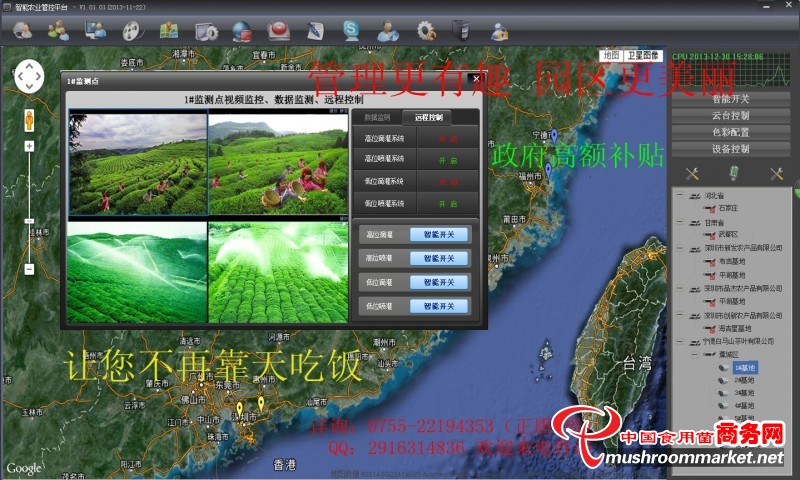Image resolution: width=800 pixels, height=480 pixels.
Task: Open 智能开关 side panel button
Action: [731, 99]
